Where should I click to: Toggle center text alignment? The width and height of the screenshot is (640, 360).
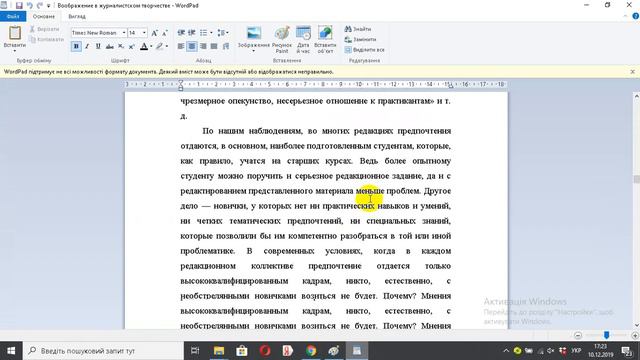pyautogui.click(x=191, y=47)
